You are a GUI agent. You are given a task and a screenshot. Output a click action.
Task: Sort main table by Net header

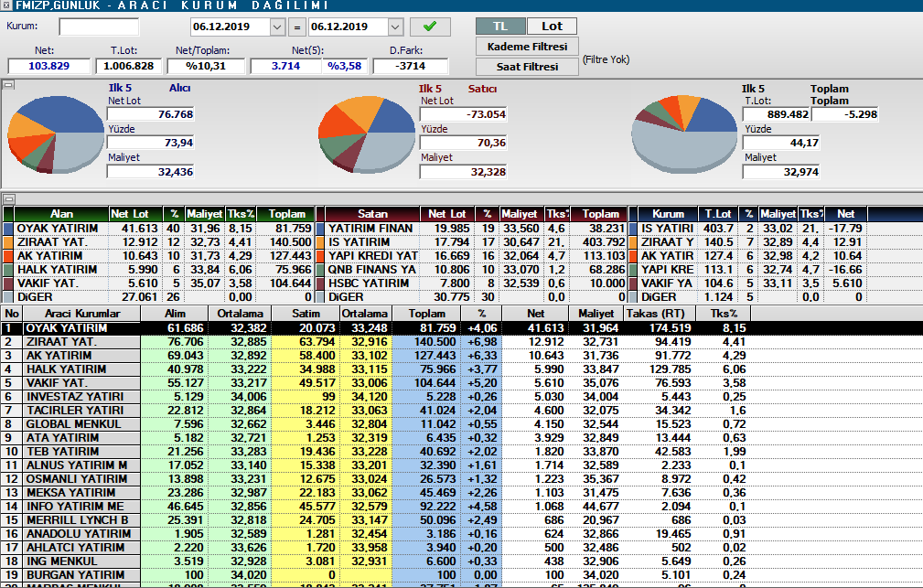(x=535, y=314)
